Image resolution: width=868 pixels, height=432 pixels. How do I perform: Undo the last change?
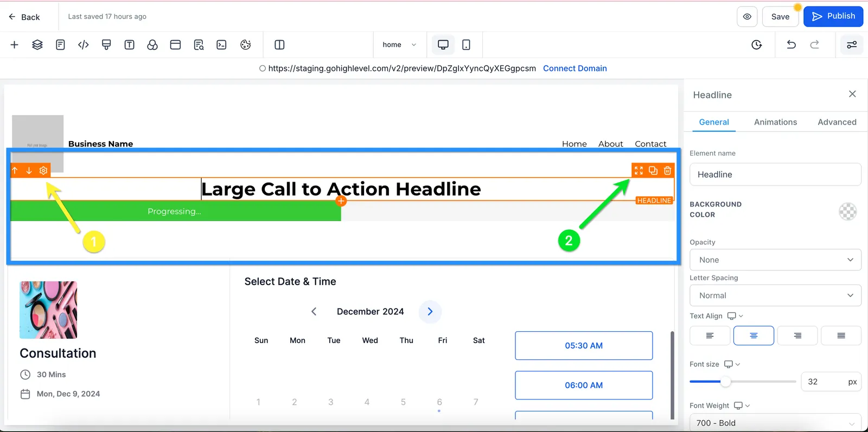click(x=792, y=45)
